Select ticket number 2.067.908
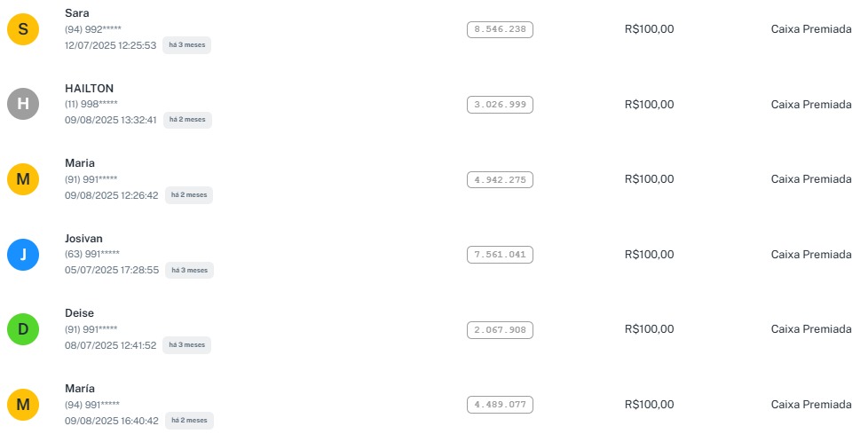The width and height of the screenshot is (868, 434). 500,329
